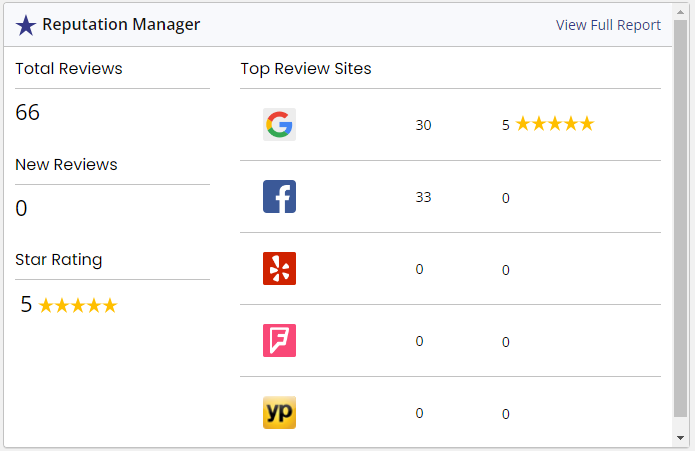Click the scrollbar up arrow
695x451 pixels.
click(x=680, y=12)
